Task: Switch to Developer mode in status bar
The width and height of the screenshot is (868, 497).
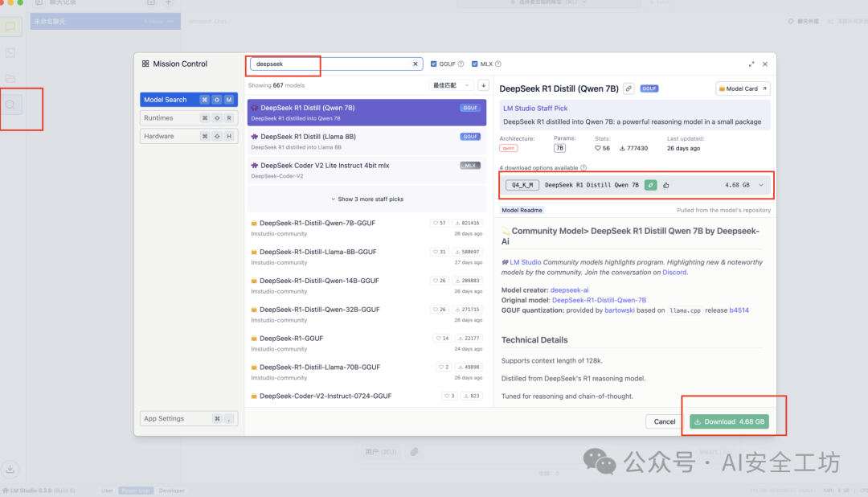Action: 172,491
